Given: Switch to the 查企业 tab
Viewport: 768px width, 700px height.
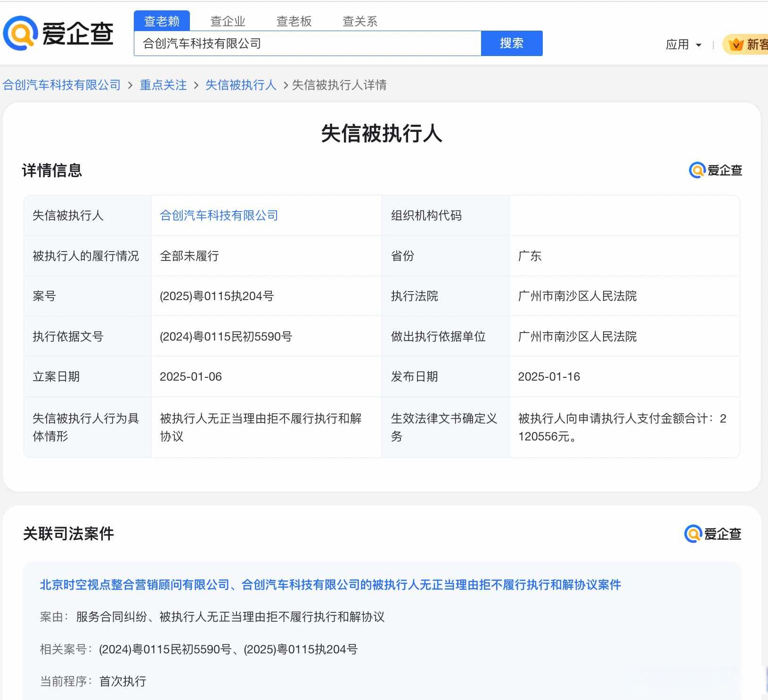Looking at the screenshot, I should (228, 21).
